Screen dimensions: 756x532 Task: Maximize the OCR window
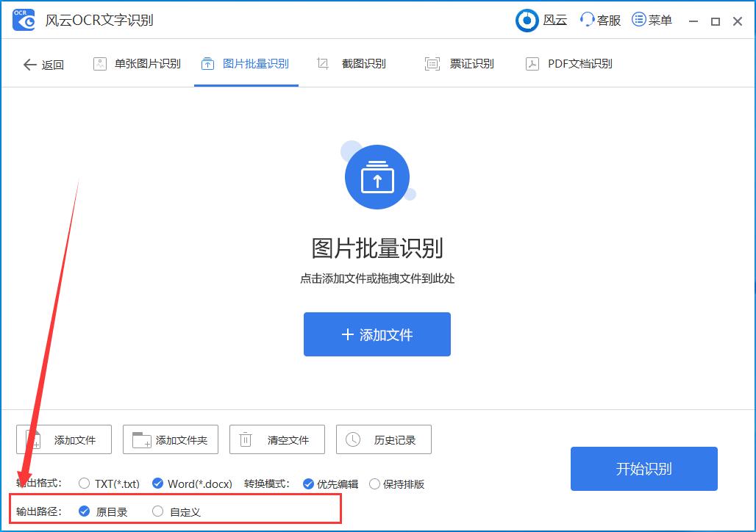(x=716, y=21)
